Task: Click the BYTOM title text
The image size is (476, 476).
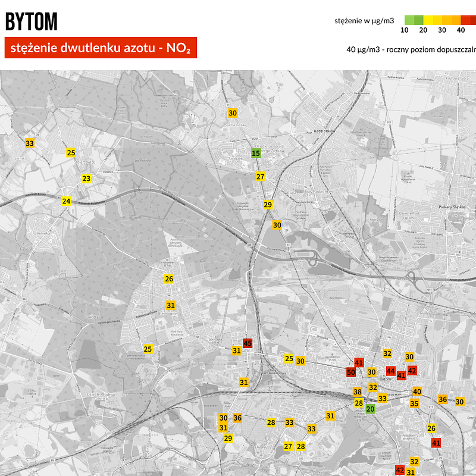Action: [33, 20]
